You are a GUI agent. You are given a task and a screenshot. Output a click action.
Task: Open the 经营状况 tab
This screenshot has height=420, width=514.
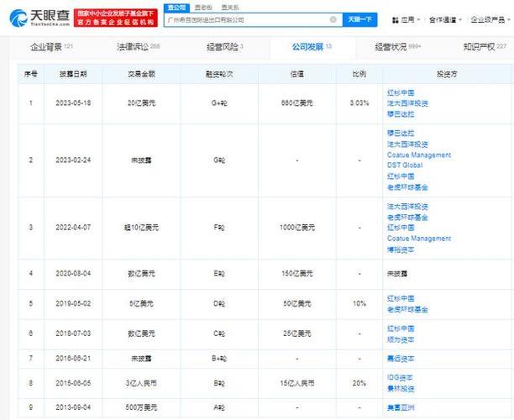(397, 47)
